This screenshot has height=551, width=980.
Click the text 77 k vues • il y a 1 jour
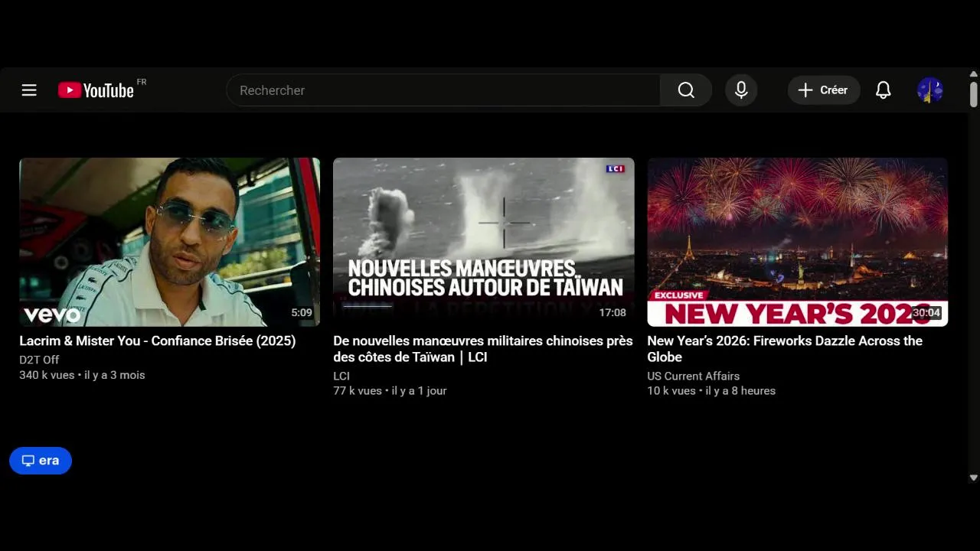[x=390, y=390]
